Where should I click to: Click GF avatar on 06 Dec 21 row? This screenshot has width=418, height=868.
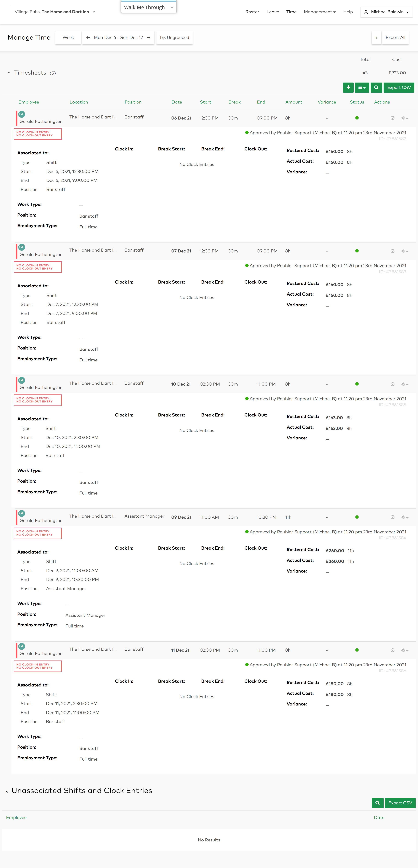point(22,114)
